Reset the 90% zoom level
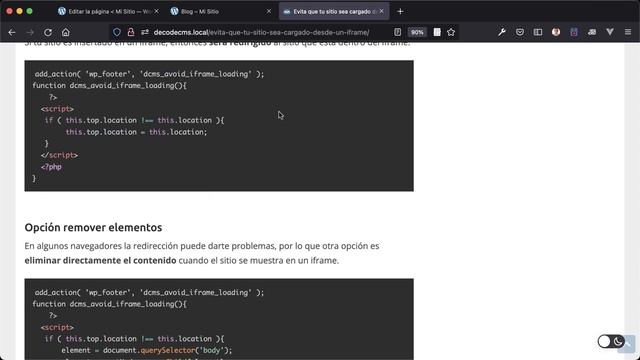640x360 pixels. coord(417,32)
